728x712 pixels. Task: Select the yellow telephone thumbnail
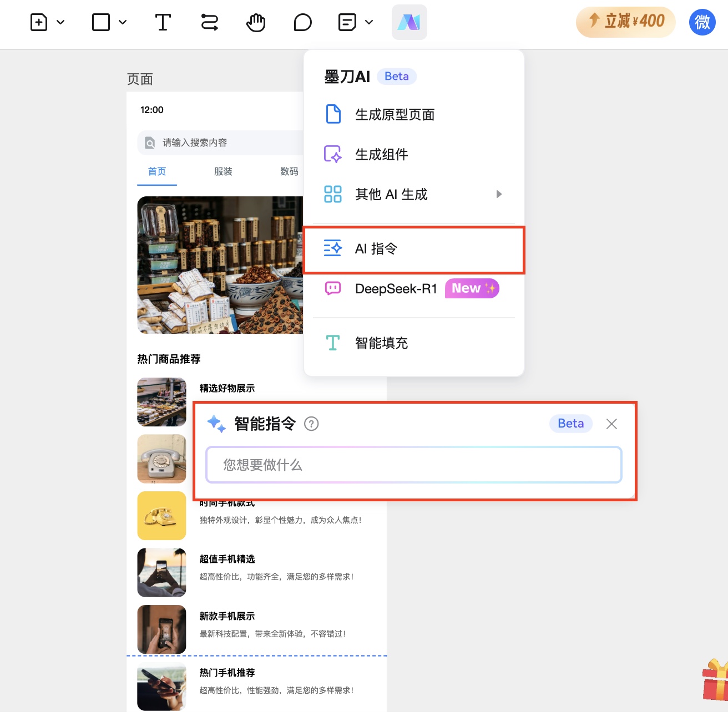coord(162,516)
